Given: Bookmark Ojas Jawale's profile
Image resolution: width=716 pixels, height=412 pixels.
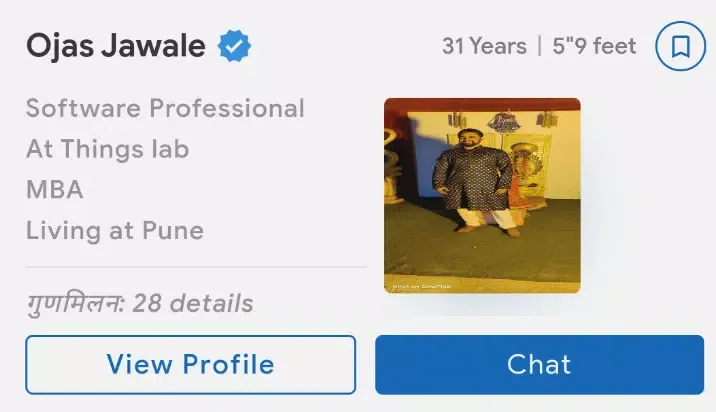Looking at the screenshot, I should [x=680, y=46].
